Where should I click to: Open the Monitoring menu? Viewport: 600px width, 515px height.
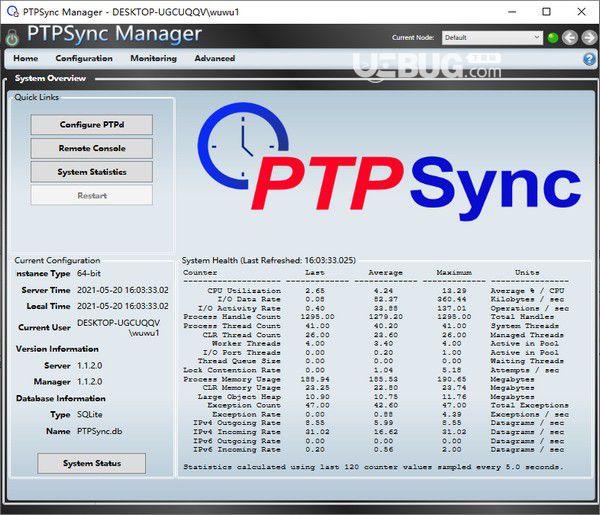tap(153, 59)
